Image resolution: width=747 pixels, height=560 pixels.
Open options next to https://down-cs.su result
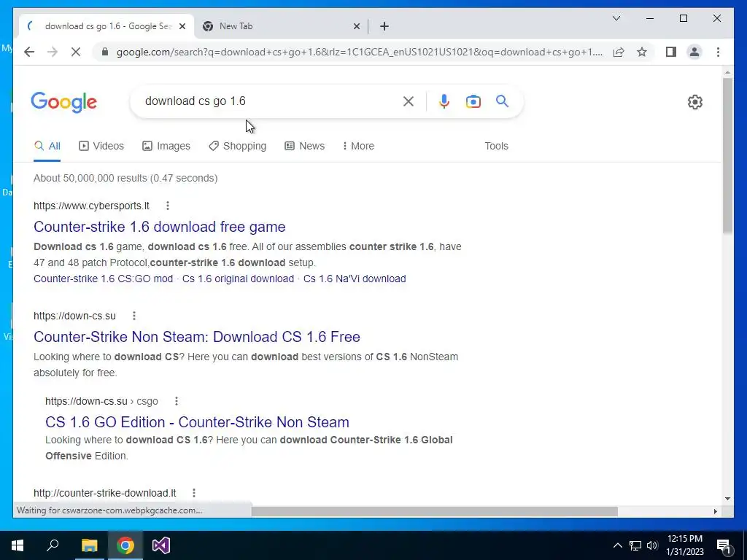pos(134,316)
